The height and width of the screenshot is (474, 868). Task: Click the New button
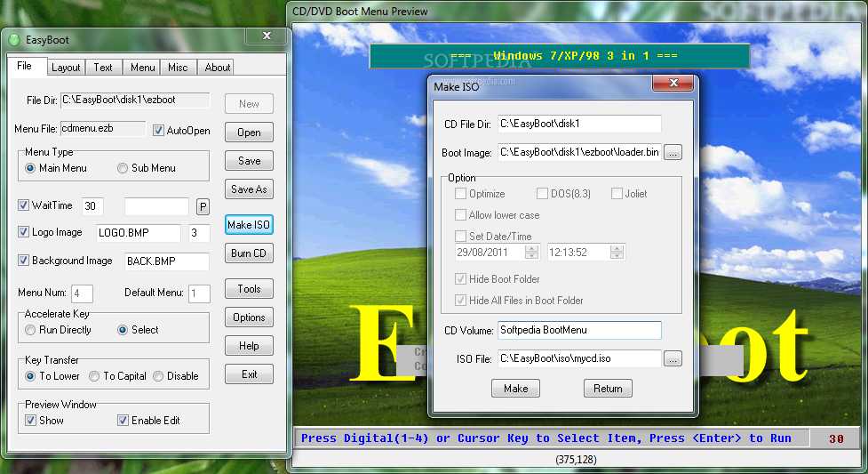point(249,104)
